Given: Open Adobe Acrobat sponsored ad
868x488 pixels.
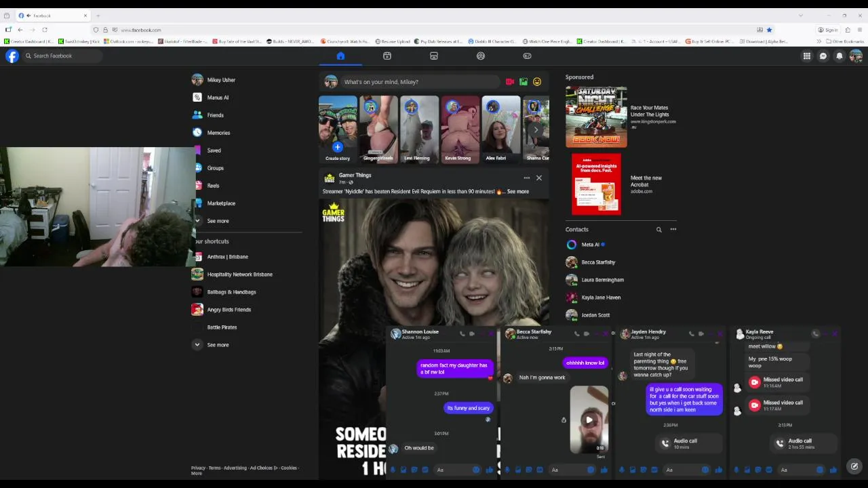Looking at the screenshot, I should click(x=621, y=184).
